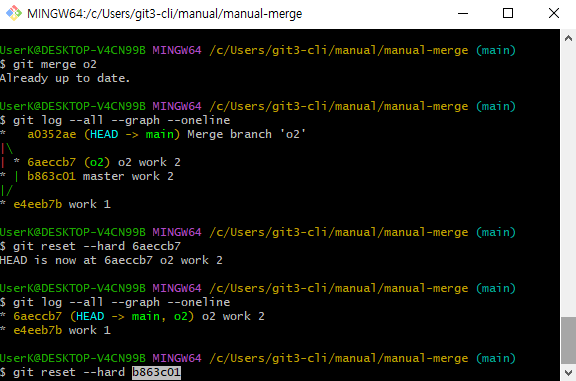Click the first 'git log --all --graph --oneline' command
This screenshot has width=576, height=381.
click(x=115, y=121)
